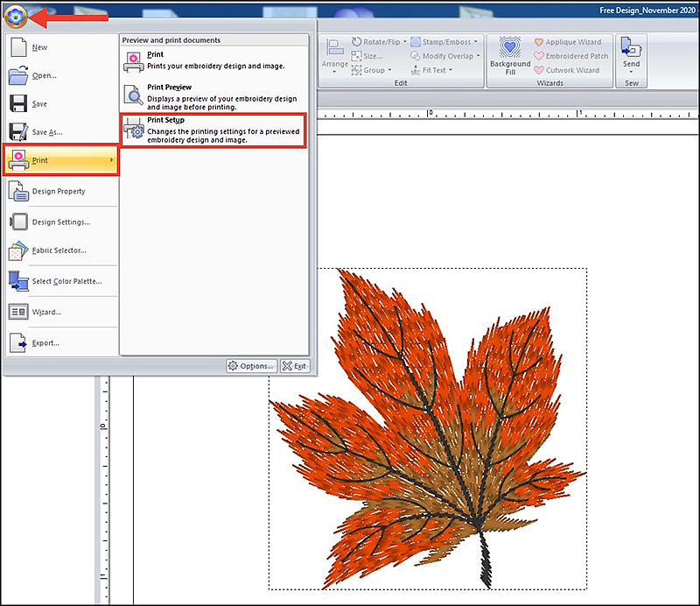Image resolution: width=700 pixels, height=606 pixels.
Task: Select the Export menu entry
Action: click(x=45, y=343)
